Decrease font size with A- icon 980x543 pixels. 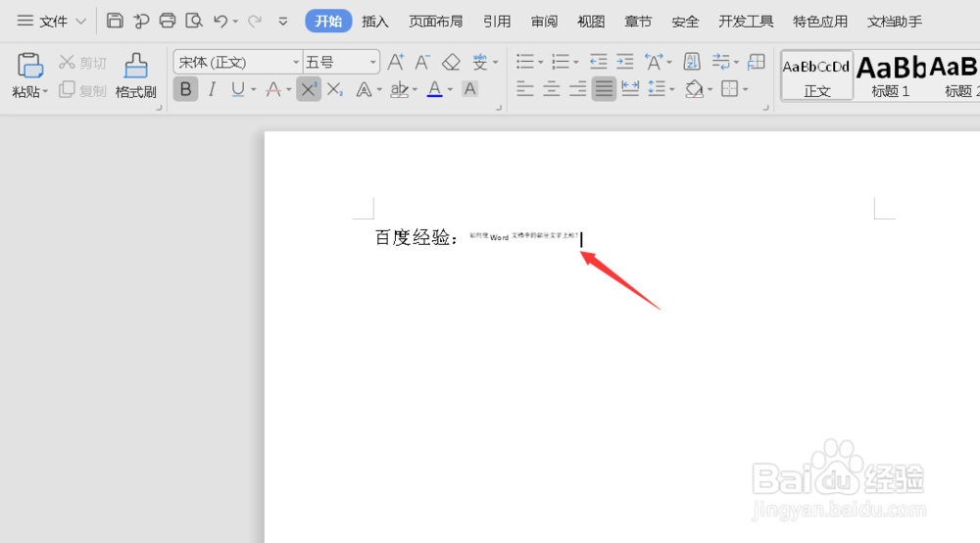coord(422,62)
